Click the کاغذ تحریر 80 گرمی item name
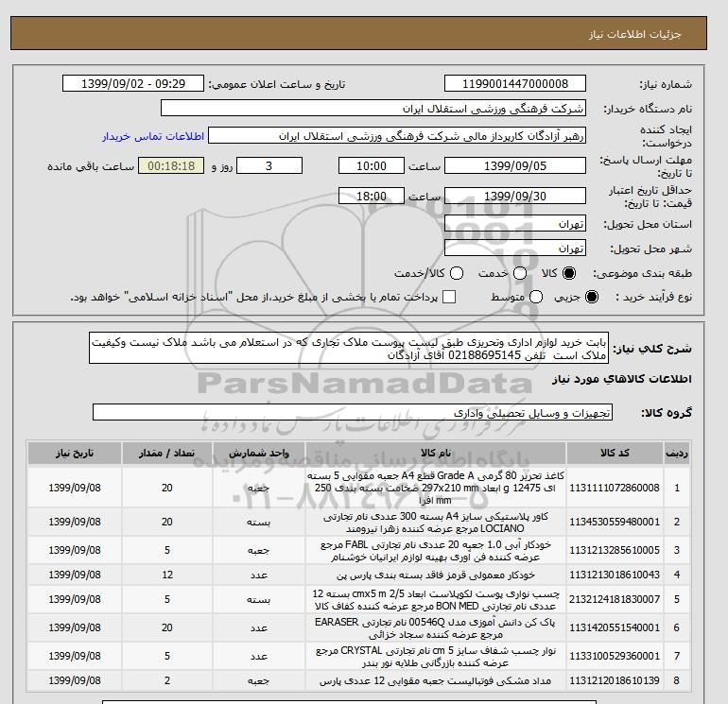 point(436,488)
